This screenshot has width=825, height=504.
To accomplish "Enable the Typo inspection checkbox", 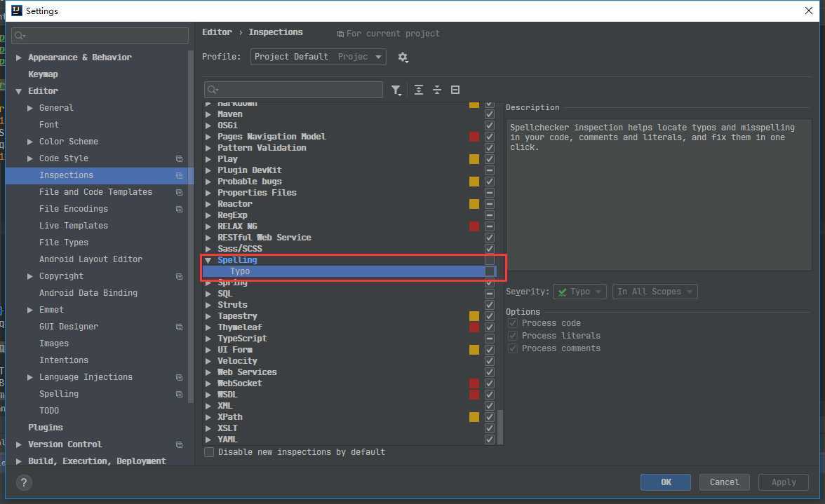I will [x=490, y=271].
